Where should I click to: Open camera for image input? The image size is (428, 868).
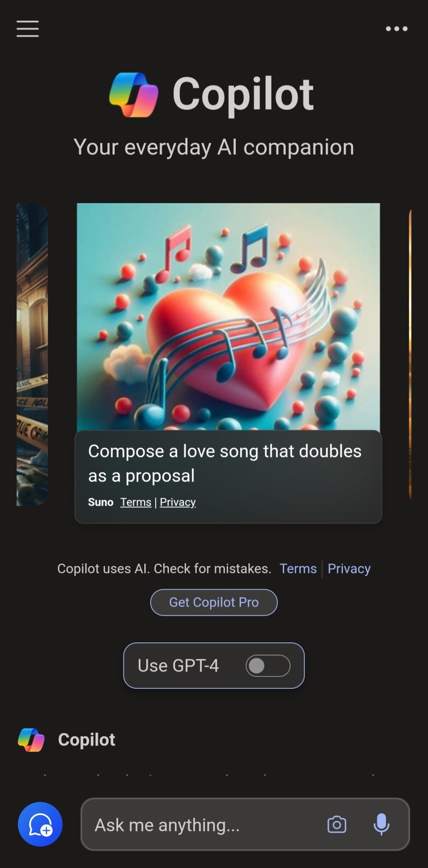(337, 824)
